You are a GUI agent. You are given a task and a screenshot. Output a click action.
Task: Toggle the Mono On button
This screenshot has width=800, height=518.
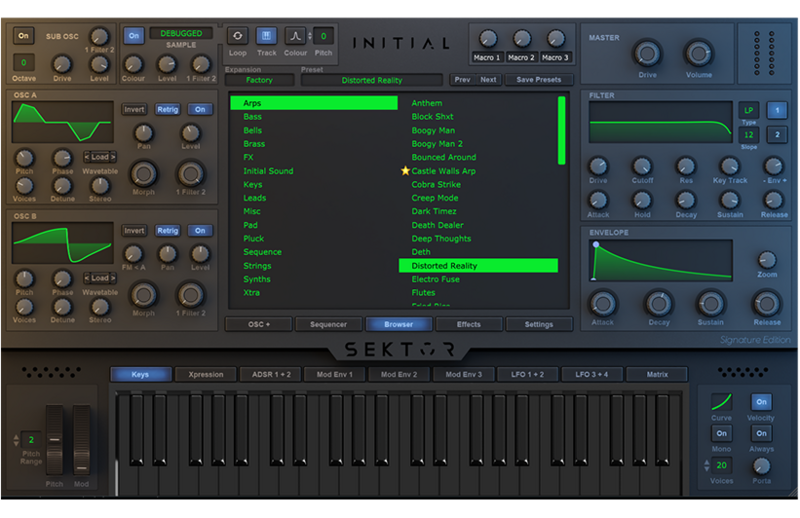[721, 434]
